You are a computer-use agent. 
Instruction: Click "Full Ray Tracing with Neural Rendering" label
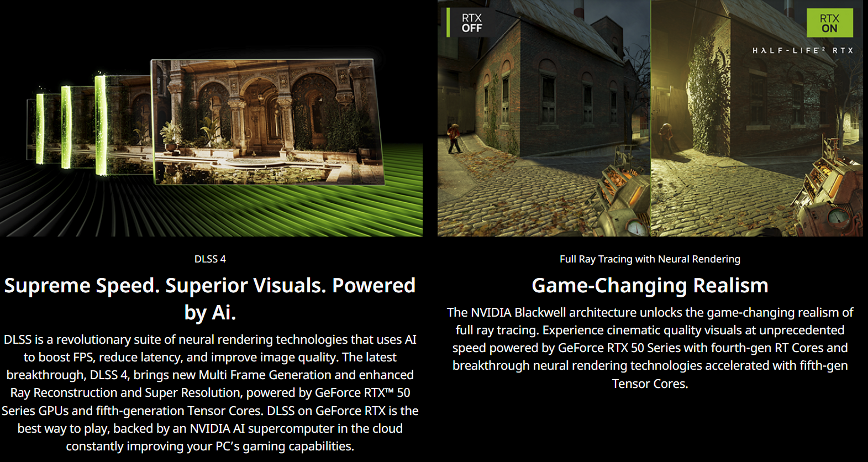click(x=650, y=259)
